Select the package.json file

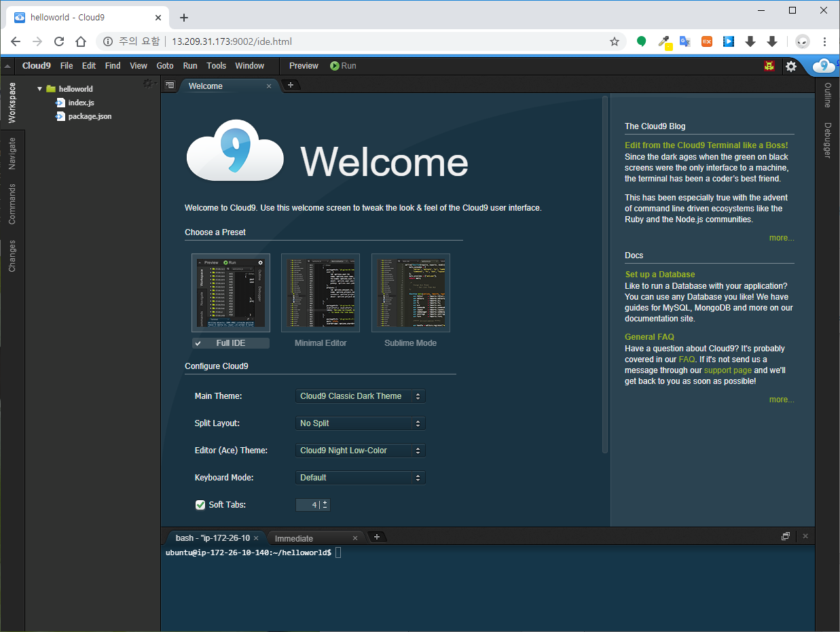point(90,116)
